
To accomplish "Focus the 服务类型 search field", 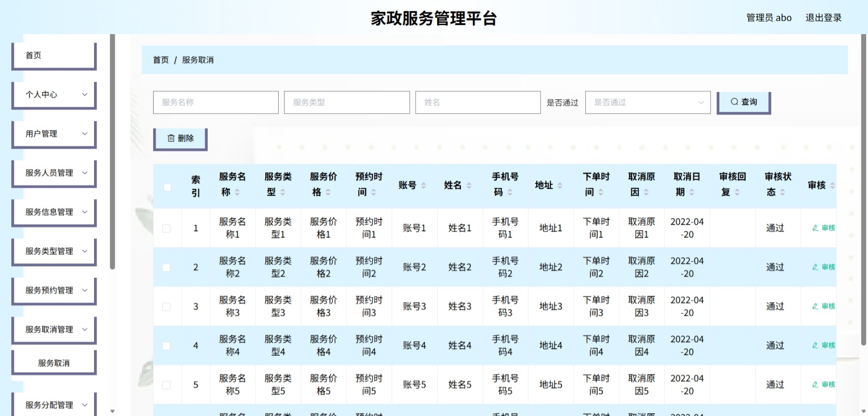I will coord(347,103).
